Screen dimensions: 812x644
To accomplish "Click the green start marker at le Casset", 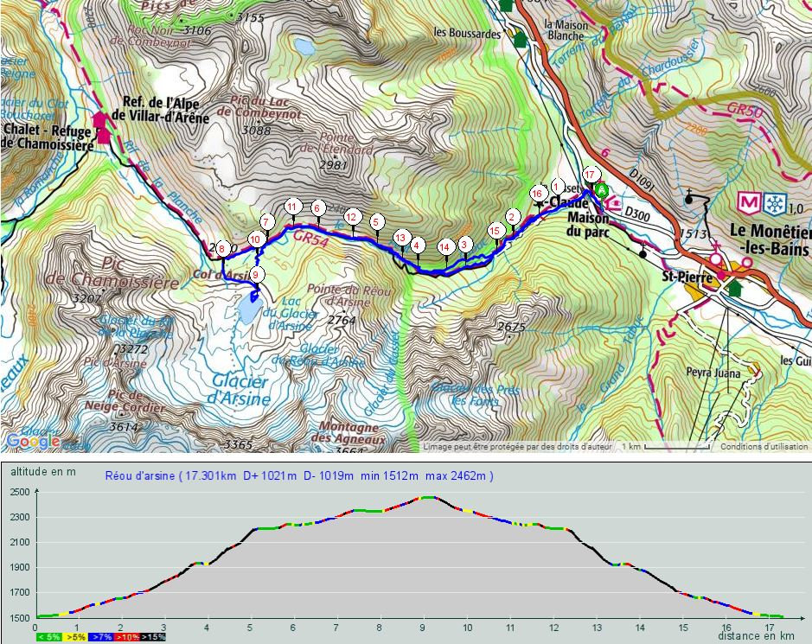I will [603, 189].
